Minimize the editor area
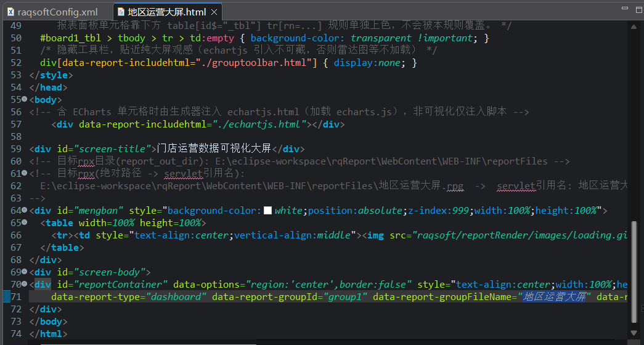Image resolution: width=644 pixels, height=345 pixels. tap(626, 8)
